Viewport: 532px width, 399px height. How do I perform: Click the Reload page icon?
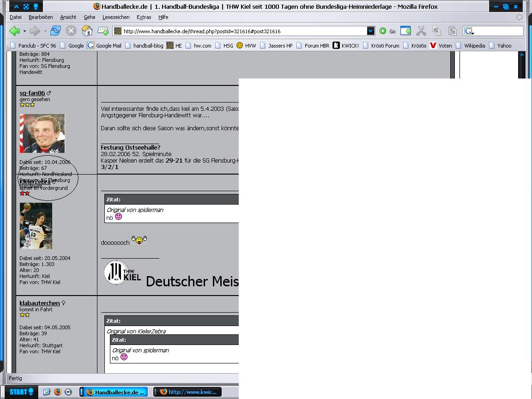click(x=55, y=31)
